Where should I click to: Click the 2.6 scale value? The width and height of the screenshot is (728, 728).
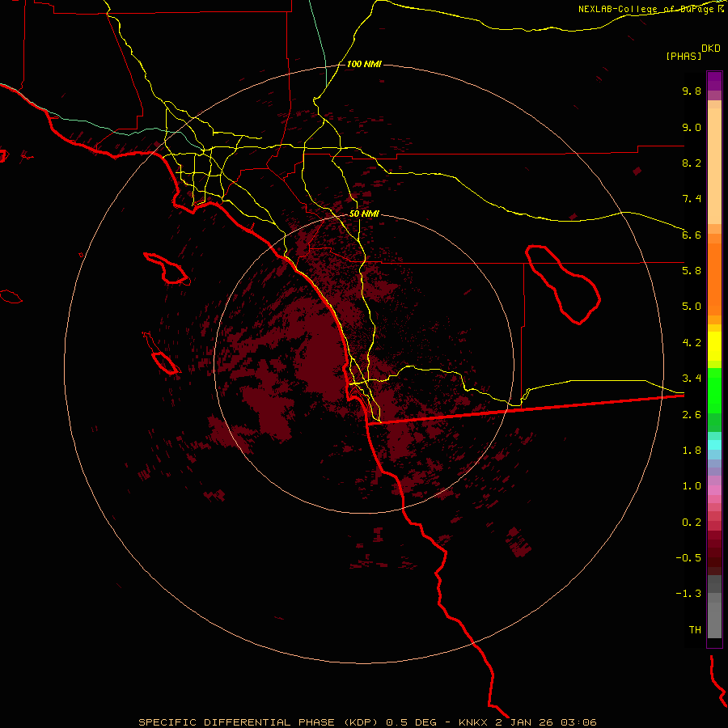pos(692,415)
